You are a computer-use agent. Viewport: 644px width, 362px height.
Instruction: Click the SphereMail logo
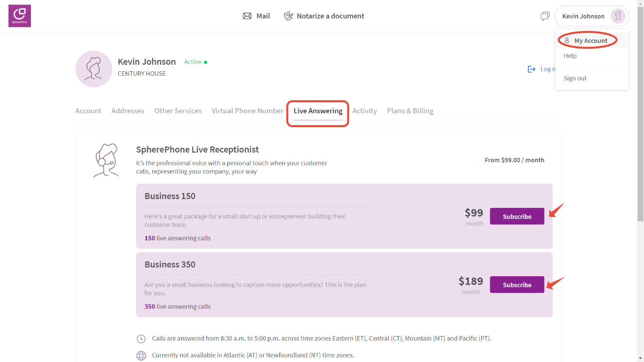(19, 16)
